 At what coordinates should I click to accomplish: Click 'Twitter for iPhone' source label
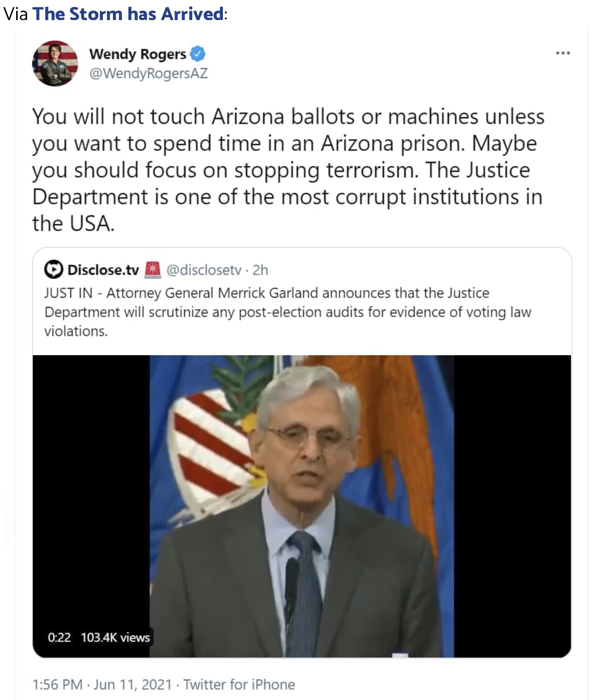239,685
